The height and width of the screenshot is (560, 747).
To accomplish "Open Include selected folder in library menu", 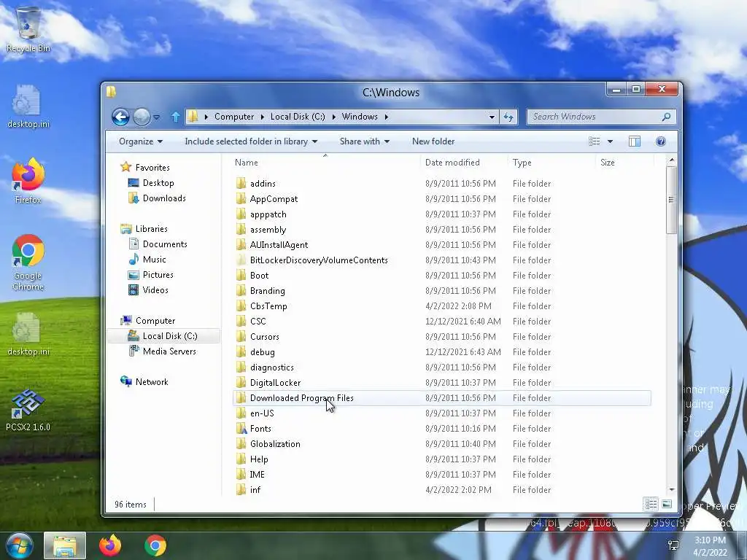I will [251, 141].
